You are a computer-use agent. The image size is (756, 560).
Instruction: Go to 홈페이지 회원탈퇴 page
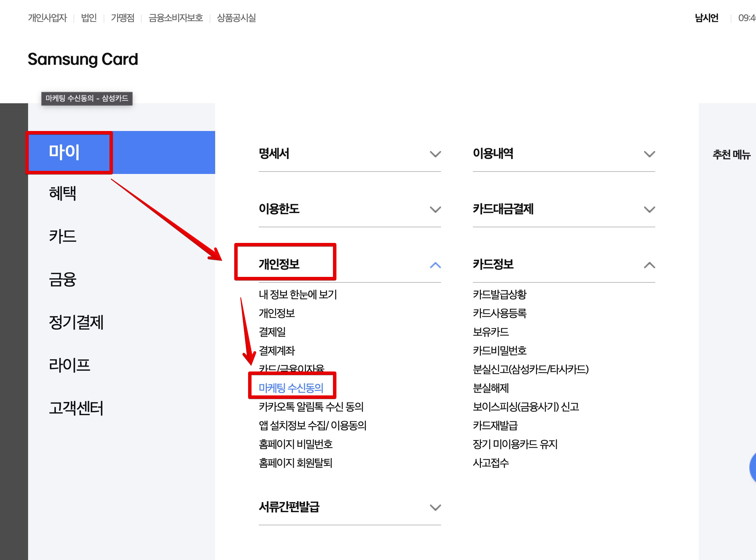point(296,463)
